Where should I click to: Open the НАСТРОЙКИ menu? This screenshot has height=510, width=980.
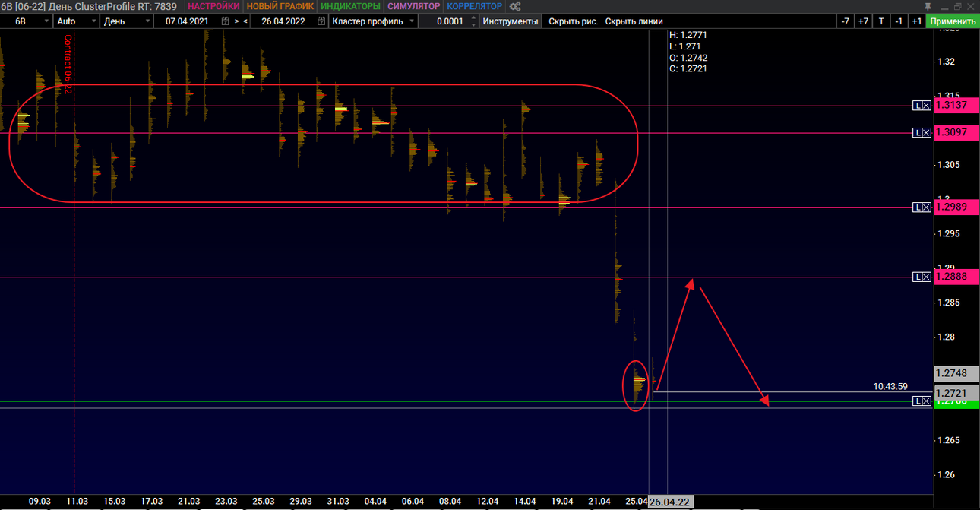click(213, 6)
